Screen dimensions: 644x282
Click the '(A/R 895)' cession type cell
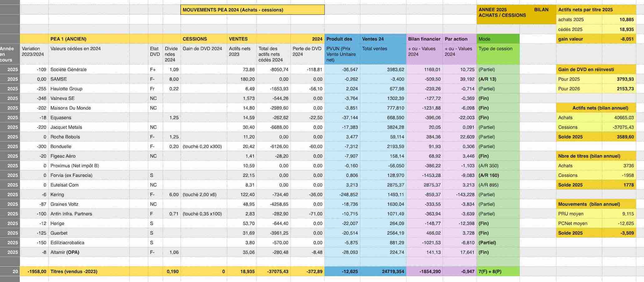tap(498, 185)
